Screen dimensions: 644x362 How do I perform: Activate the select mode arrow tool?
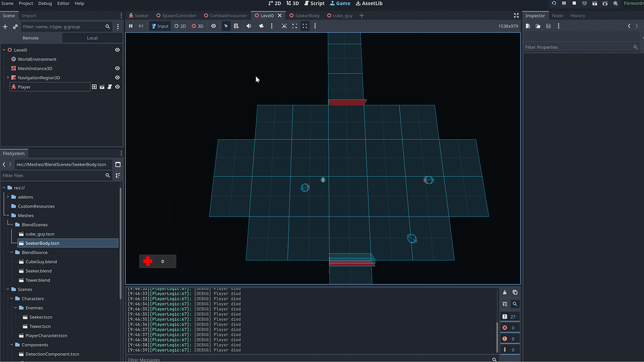click(226, 26)
